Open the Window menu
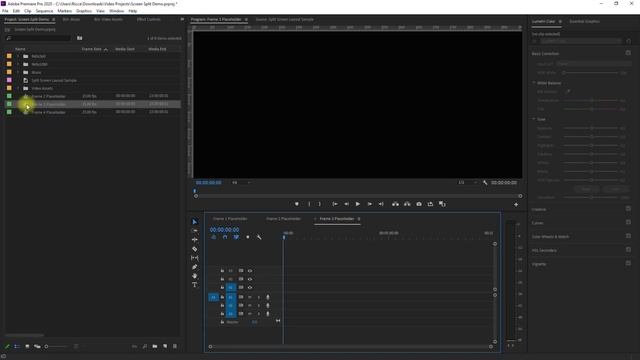 coord(116,11)
